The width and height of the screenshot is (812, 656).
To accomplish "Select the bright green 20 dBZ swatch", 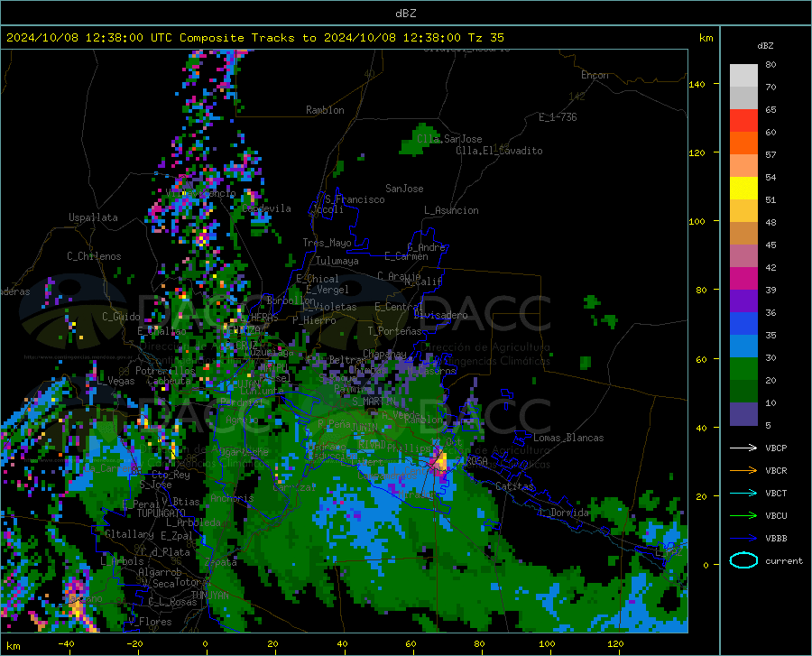I will click(743, 369).
